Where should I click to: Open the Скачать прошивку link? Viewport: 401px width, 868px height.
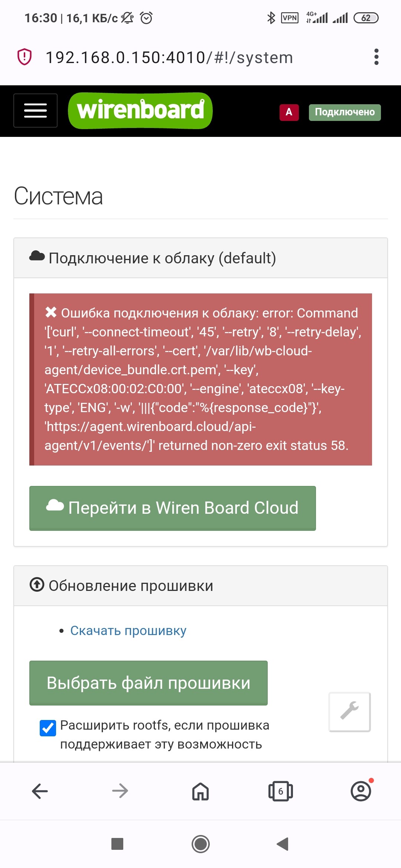coord(128,630)
